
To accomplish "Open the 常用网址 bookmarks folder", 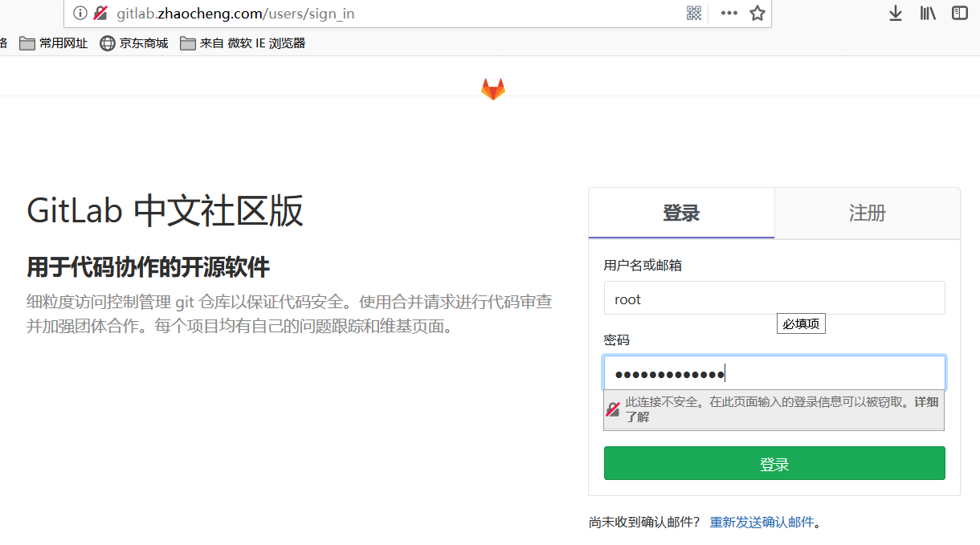I will coord(54,43).
